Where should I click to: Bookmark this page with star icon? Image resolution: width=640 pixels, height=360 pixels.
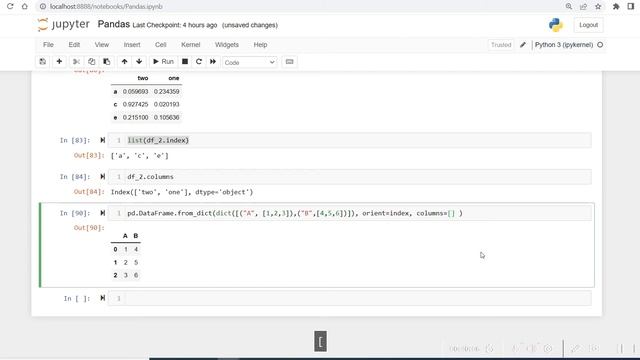click(x=598, y=7)
